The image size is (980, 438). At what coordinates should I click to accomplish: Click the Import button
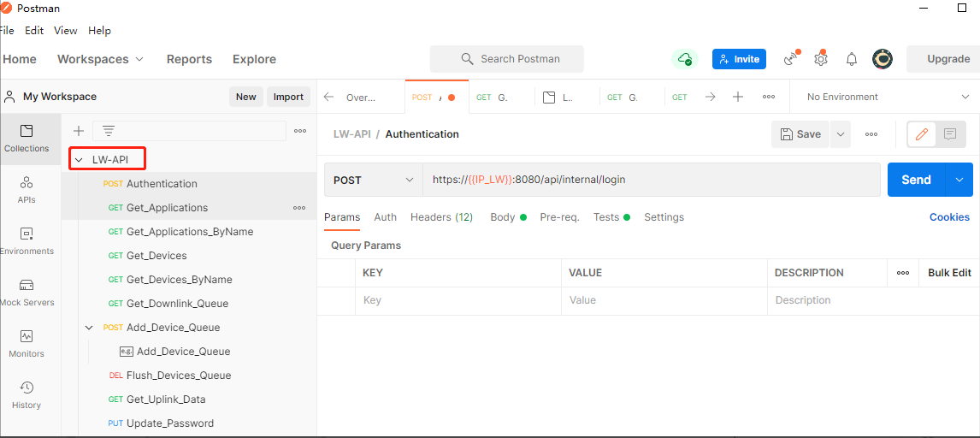click(x=288, y=97)
